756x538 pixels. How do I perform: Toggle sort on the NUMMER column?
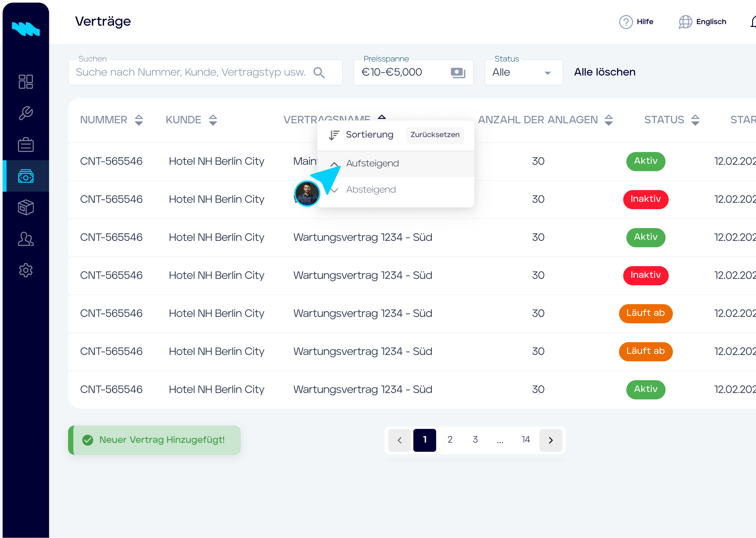(x=139, y=120)
